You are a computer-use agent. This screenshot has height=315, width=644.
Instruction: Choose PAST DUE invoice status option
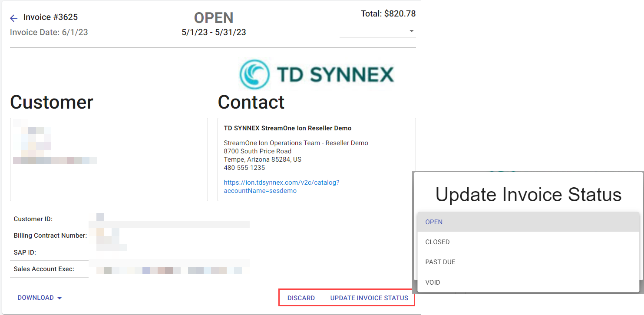point(528,262)
